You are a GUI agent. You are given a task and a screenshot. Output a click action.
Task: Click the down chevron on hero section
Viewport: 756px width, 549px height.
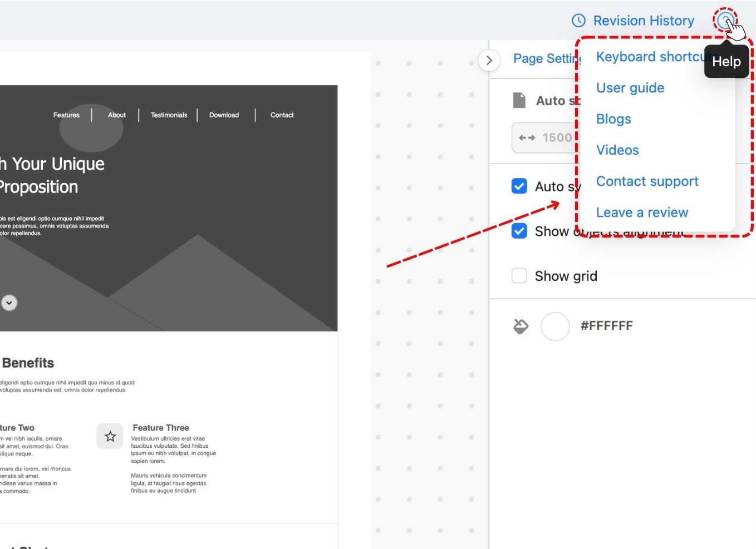(9, 303)
